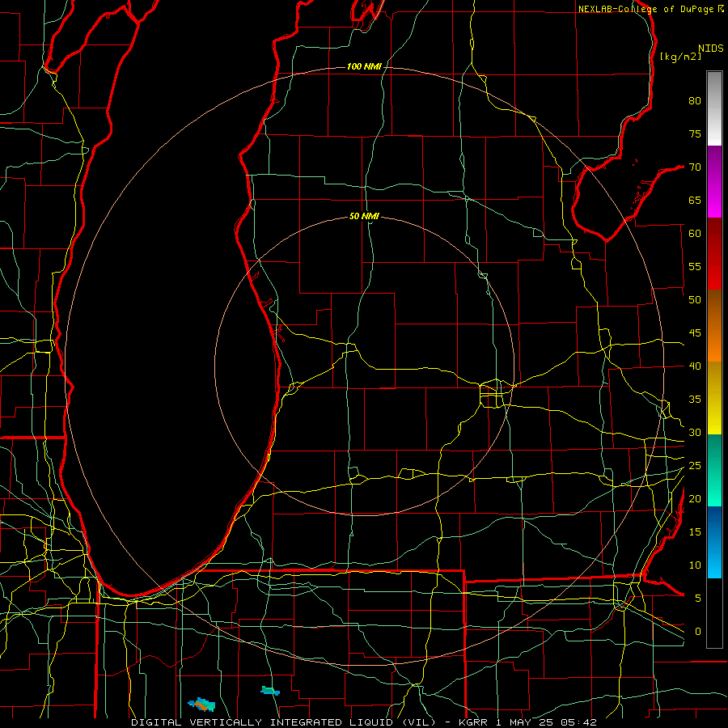Click the NIDS label above the color scale
Screen dimensions: 728x728
pos(711,49)
